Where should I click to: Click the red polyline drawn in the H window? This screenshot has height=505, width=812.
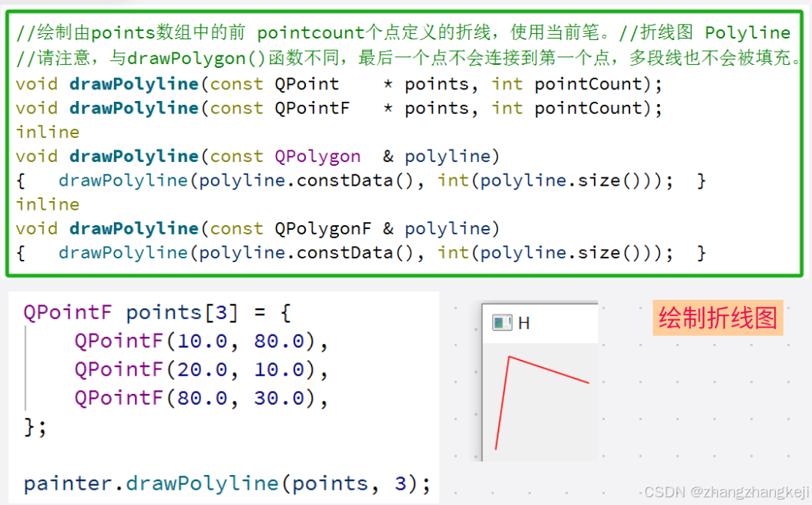[541, 402]
